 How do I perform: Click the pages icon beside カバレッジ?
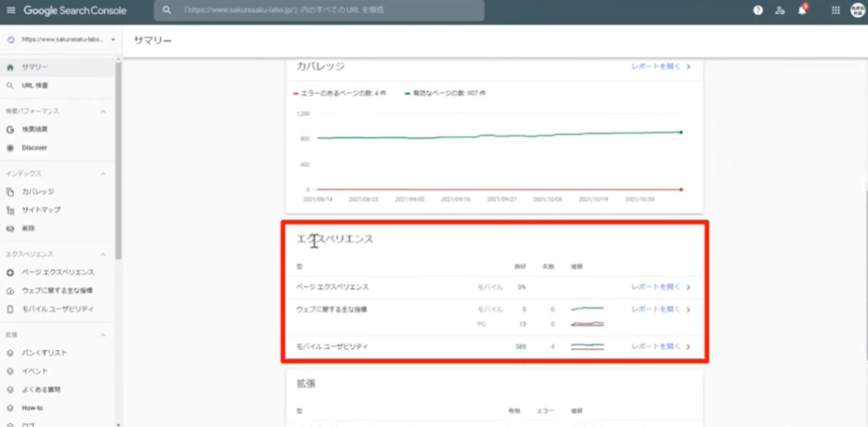[x=10, y=192]
